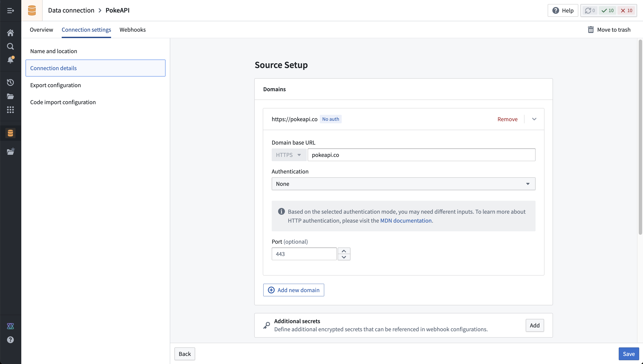The image size is (643, 364).
Task: Open the Recent history clock icon
Action: pos(10,82)
